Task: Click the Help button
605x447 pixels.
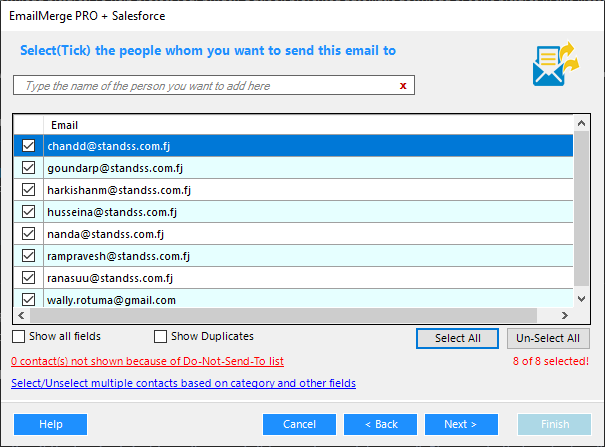Action: tap(51, 425)
